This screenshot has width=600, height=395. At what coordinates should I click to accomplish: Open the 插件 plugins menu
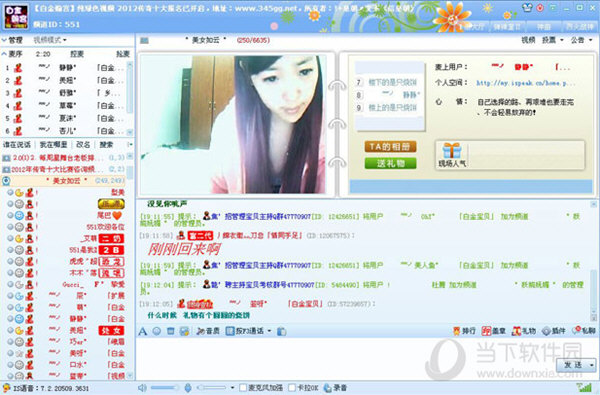tap(553, 331)
